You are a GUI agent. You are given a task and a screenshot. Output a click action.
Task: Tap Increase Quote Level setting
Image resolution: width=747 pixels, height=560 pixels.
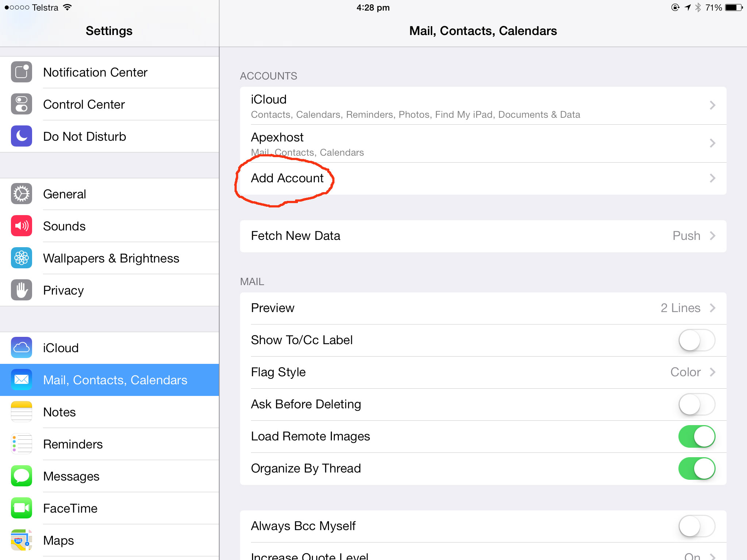[483, 552]
